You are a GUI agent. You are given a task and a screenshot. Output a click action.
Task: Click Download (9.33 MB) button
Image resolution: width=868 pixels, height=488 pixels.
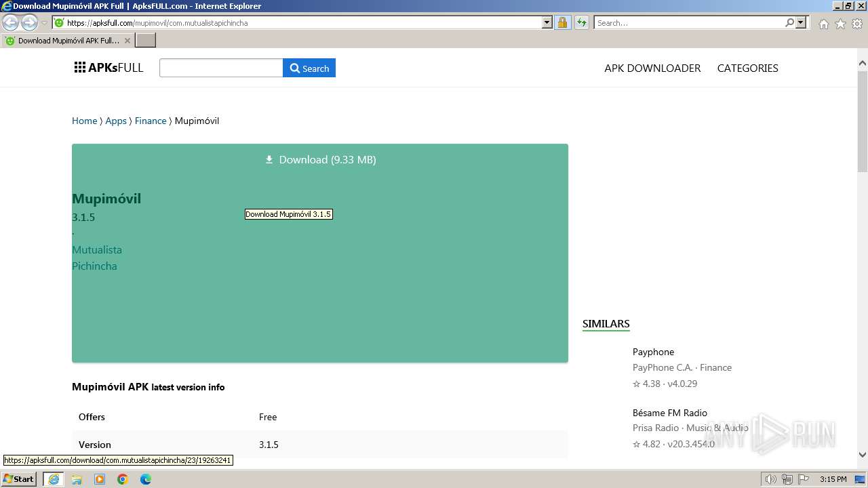click(x=320, y=159)
